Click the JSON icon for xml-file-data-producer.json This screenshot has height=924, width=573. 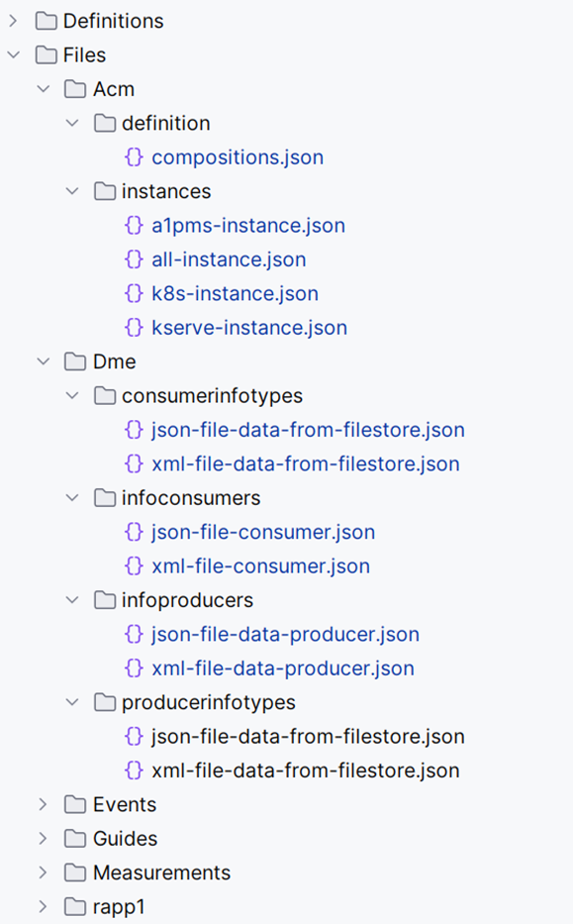pos(134,667)
